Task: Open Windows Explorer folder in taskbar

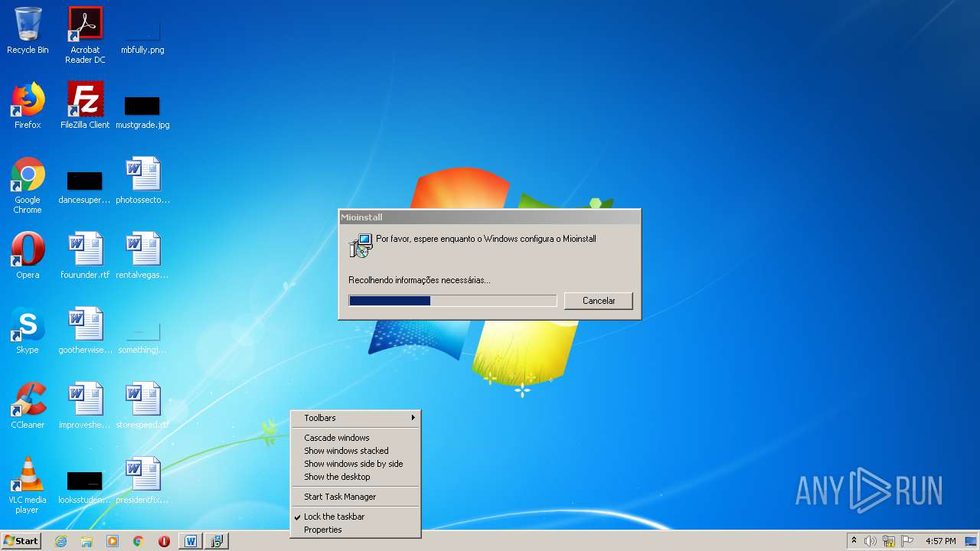Action: (87, 541)
